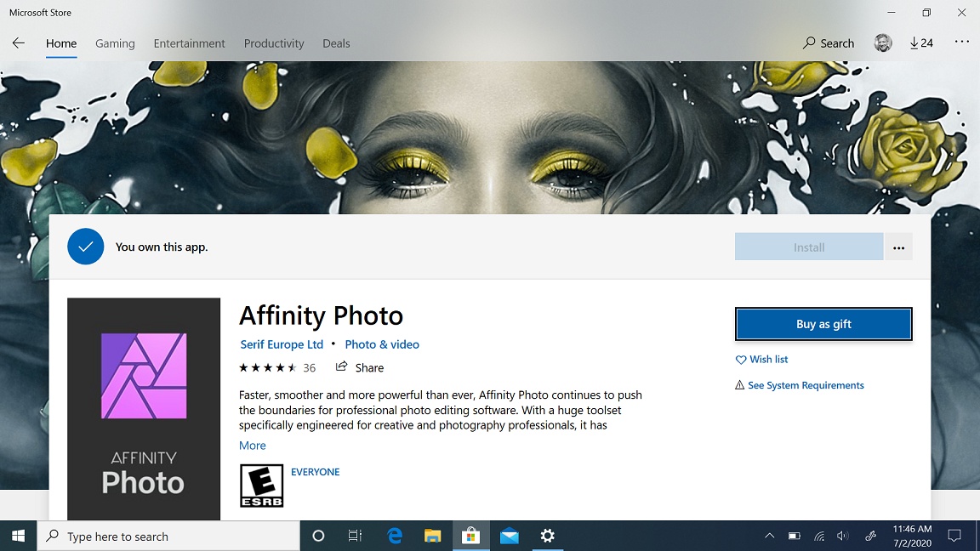Open the Photo & video category link

381,344
